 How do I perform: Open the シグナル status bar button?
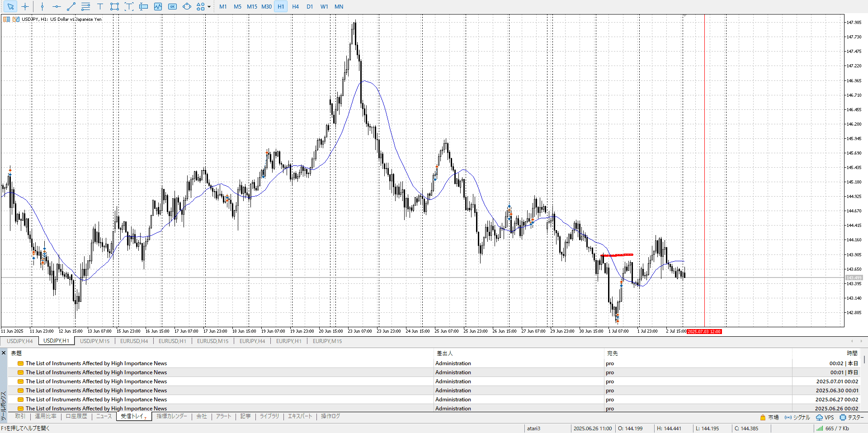click(797, 418)
